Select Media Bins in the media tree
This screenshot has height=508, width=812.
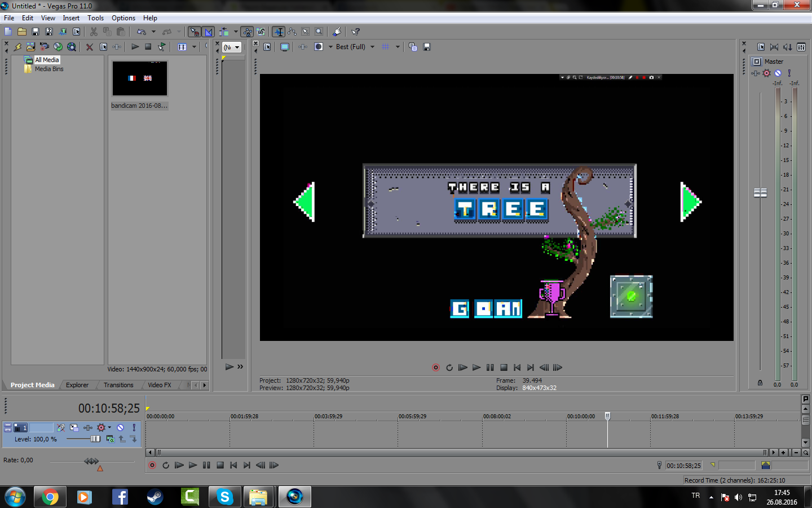tap(49, 69)
